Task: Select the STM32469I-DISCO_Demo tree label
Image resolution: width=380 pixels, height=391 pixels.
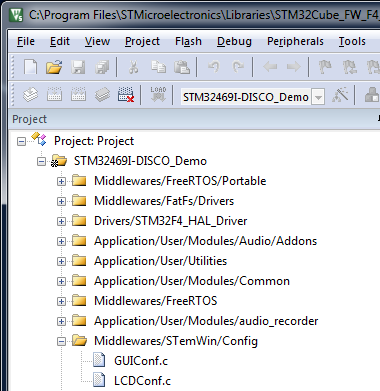Action: 140,161
